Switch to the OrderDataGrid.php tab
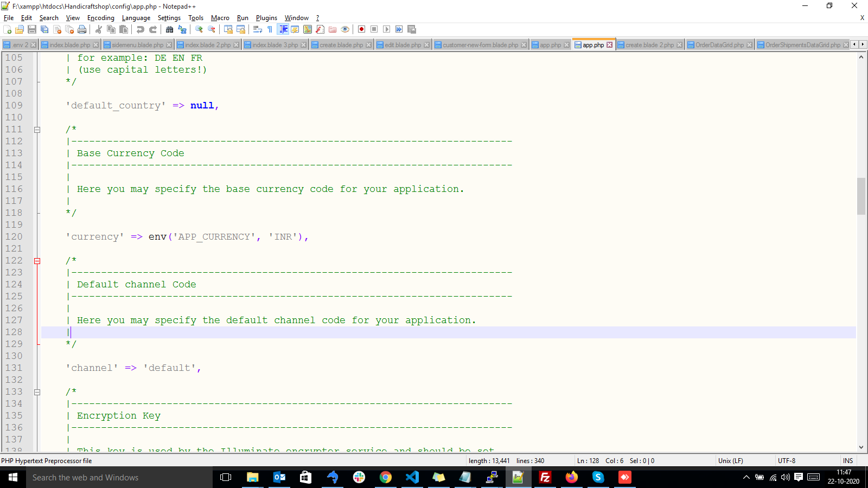 [719, 45]
